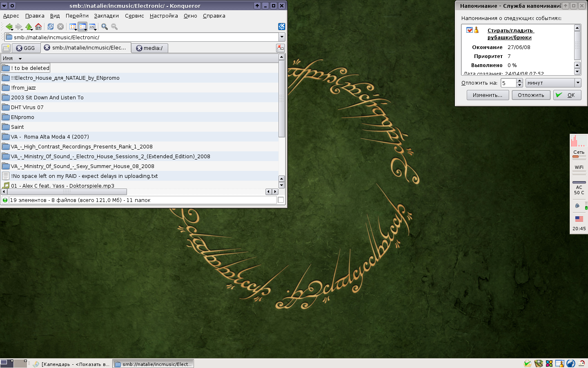Click the keyboard layout US flag icon

(x=579, y=219)
